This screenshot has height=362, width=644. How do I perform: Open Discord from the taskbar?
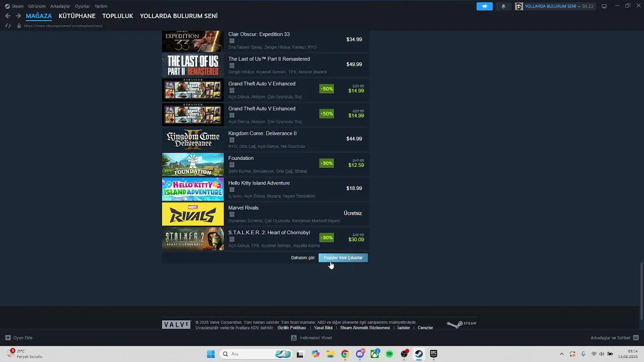pos(360,354)
